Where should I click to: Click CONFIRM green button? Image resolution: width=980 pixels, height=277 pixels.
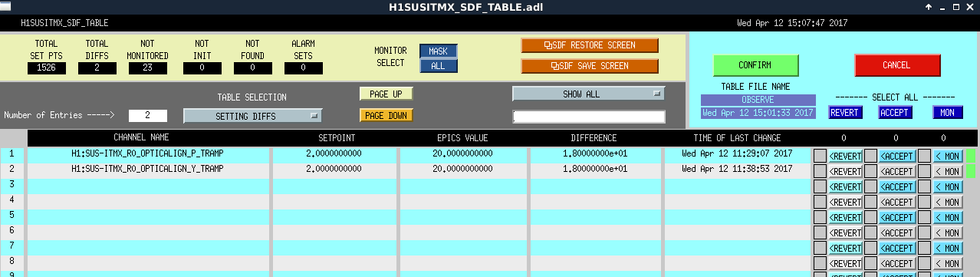click(x=755, y=65)
